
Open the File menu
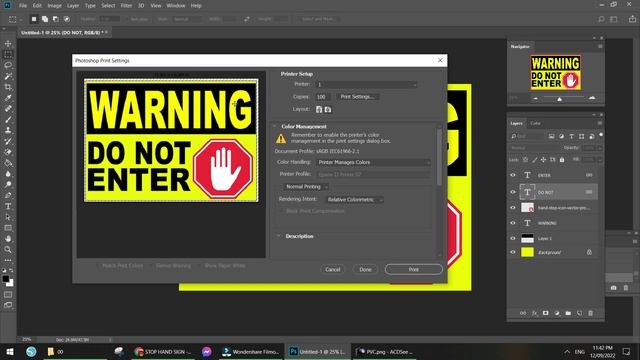[x=23, y=6]
